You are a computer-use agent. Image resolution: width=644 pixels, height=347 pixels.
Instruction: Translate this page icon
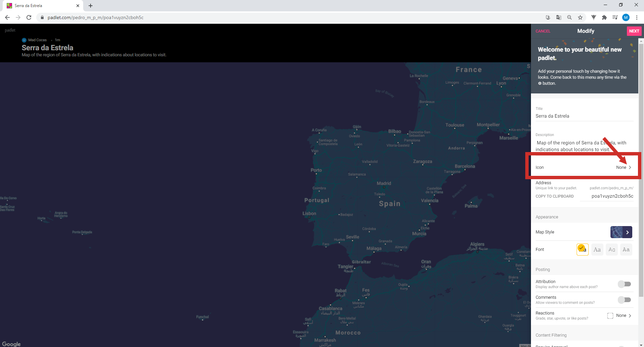559,17
